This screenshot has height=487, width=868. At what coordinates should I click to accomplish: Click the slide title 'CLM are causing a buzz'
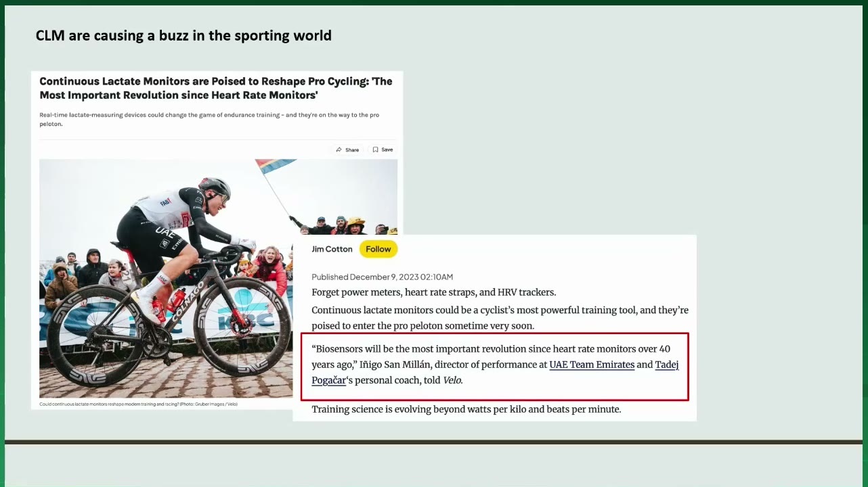click(183, 35)
